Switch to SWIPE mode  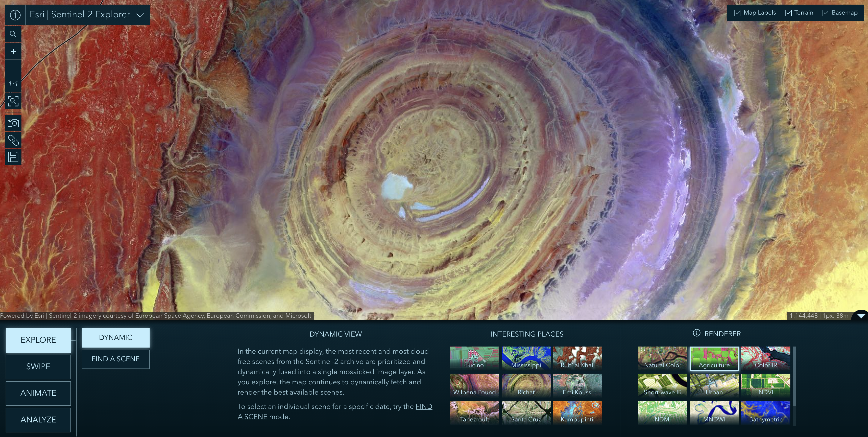(38, 366)
